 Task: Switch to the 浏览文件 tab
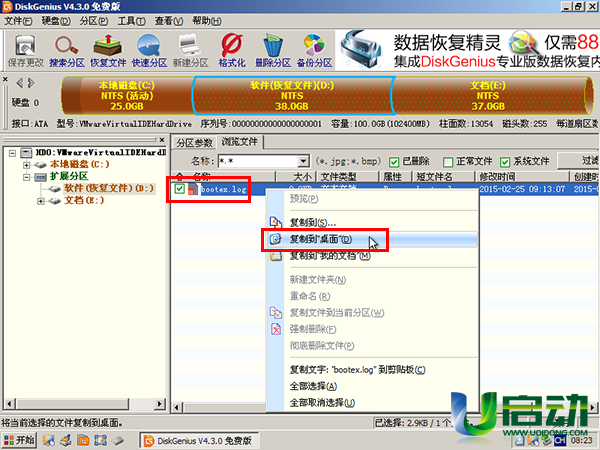pyautogui.click(x=240, y=142)
